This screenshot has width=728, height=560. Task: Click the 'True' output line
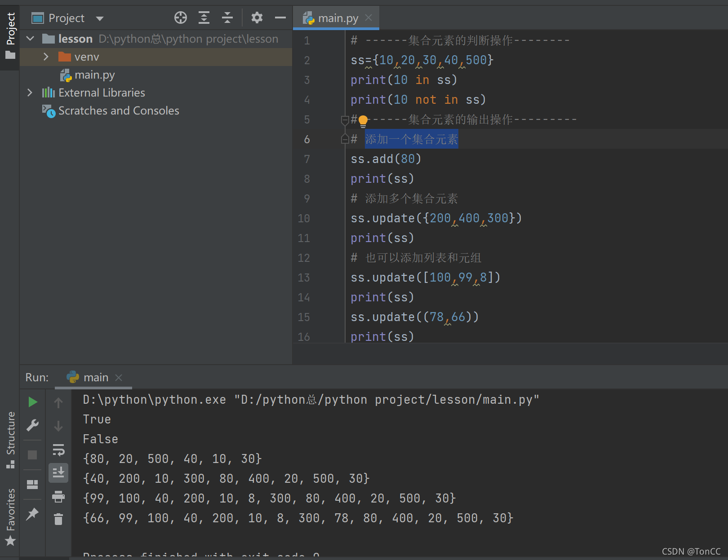(97, 419)
